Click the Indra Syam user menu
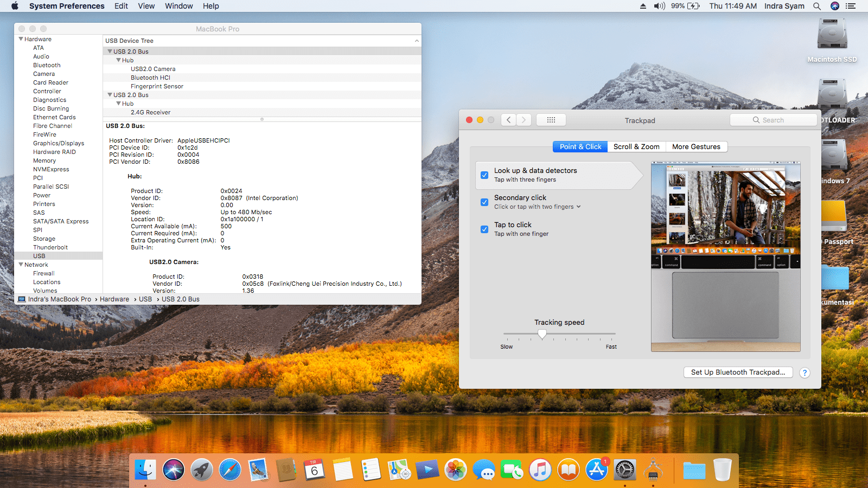Screen dimensions: 868x488 tap(784, 6)
